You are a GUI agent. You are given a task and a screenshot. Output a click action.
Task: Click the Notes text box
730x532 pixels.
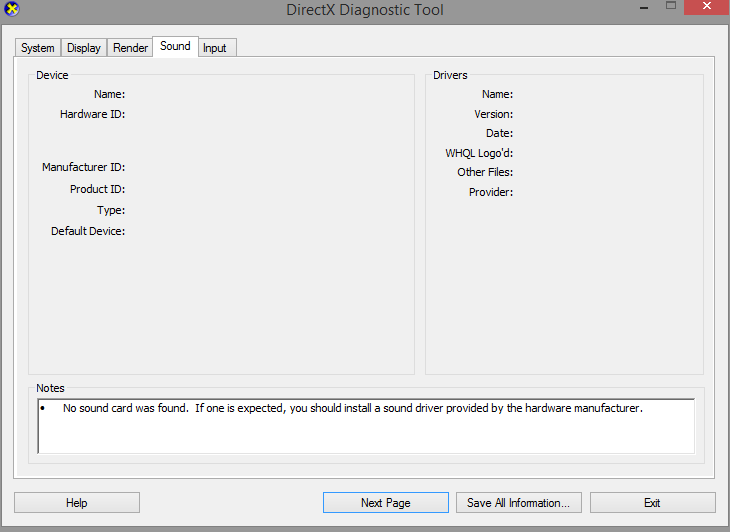point(366,426)
